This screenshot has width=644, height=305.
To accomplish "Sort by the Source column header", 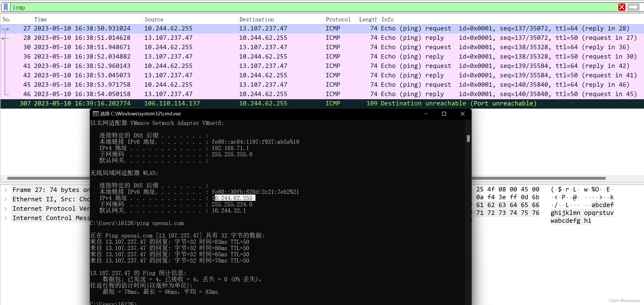I will click(154, 20).
